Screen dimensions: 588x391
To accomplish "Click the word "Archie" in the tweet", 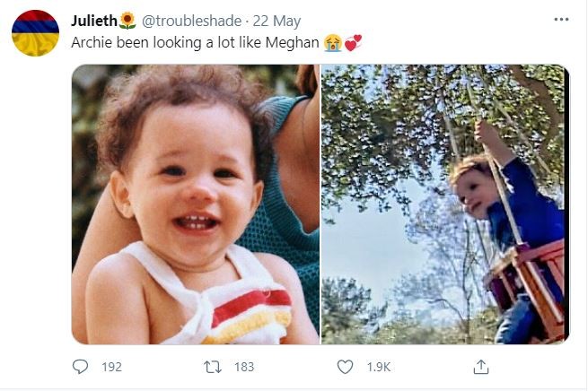I will [x=92, y=41].
